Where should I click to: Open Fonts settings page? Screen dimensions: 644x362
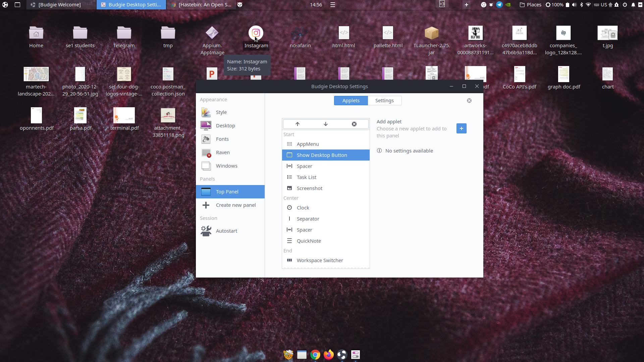[230, 139]
